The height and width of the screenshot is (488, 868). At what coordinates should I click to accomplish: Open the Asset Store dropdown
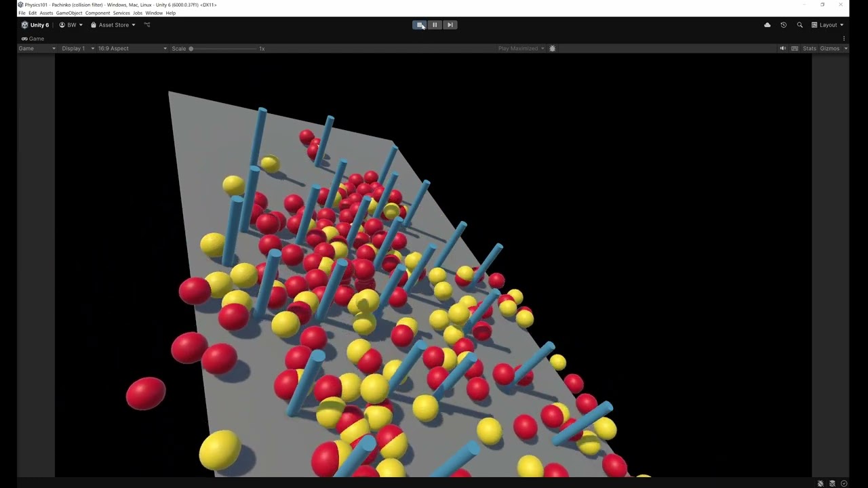pos(113,25)
